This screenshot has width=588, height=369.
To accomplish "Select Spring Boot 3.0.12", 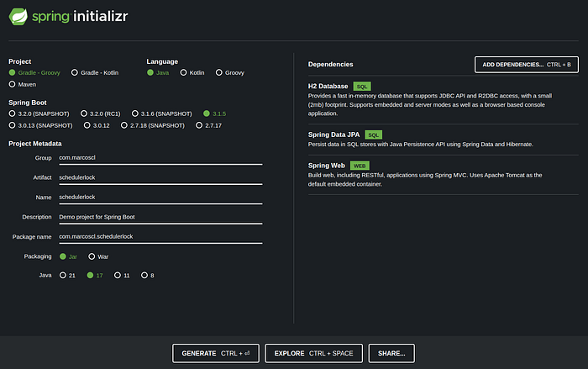I will click(x=97, y=125).
